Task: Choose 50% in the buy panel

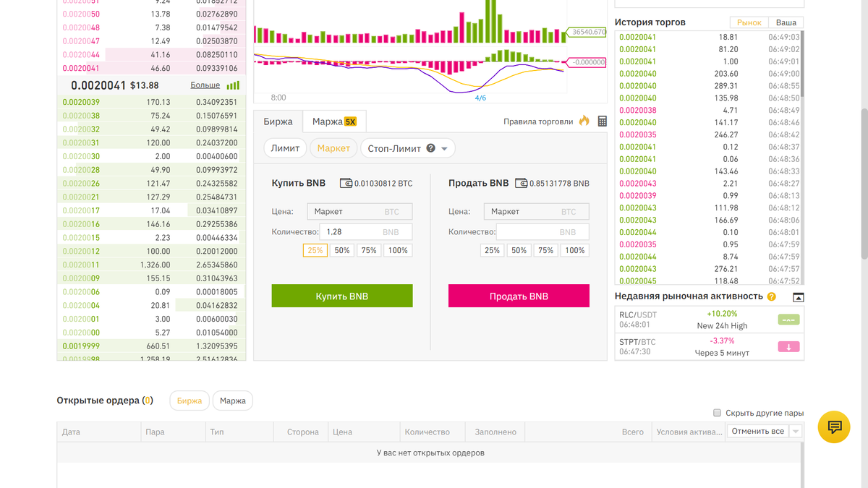Action: 342,250
